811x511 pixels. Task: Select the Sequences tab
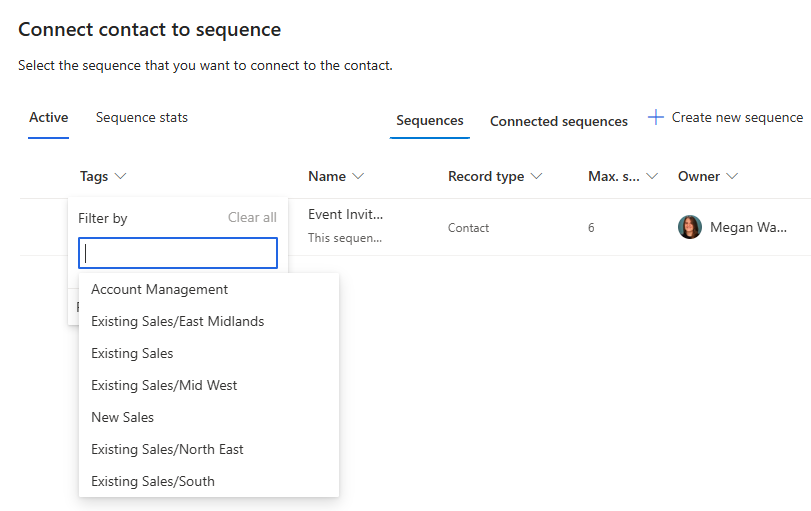pyautogui.click(x=429, y=121)
